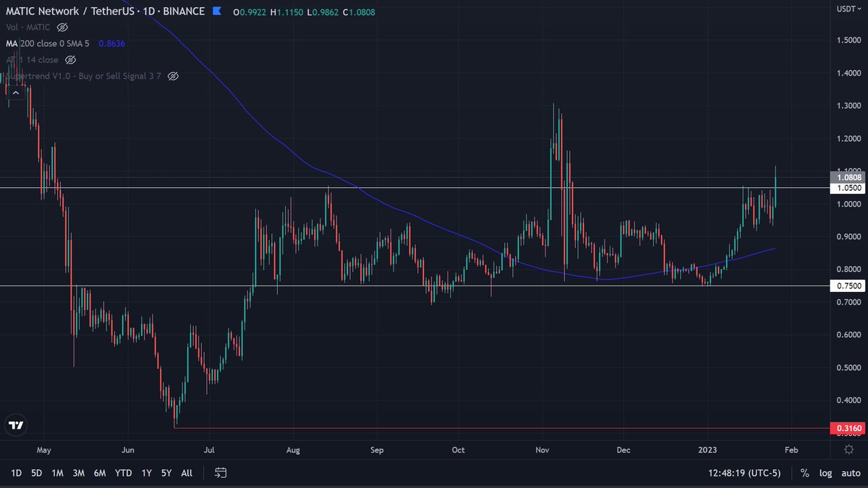This screenshot has width=868, height=488.
Task: Open the TradingView logo link
Action: (x=16, y=425)
